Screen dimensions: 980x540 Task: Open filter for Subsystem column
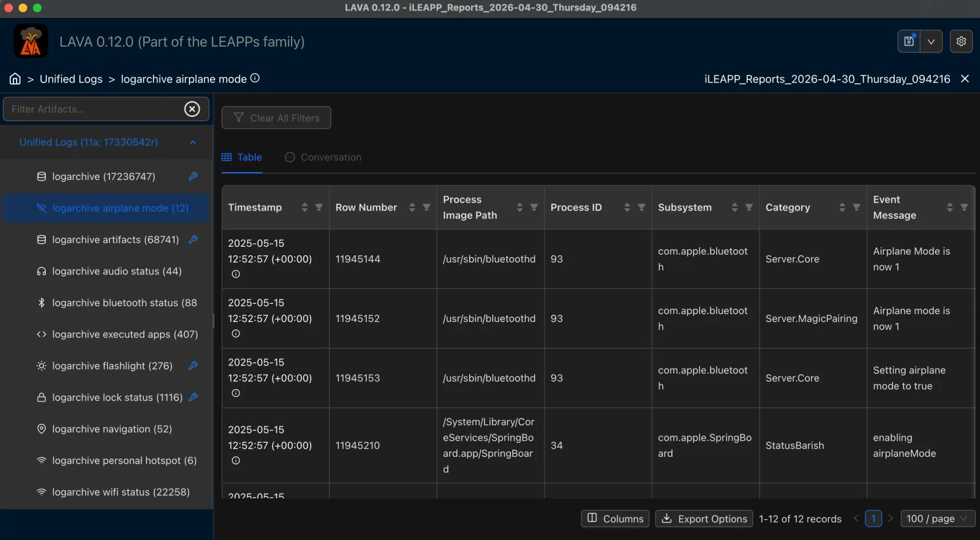[749, 208]
